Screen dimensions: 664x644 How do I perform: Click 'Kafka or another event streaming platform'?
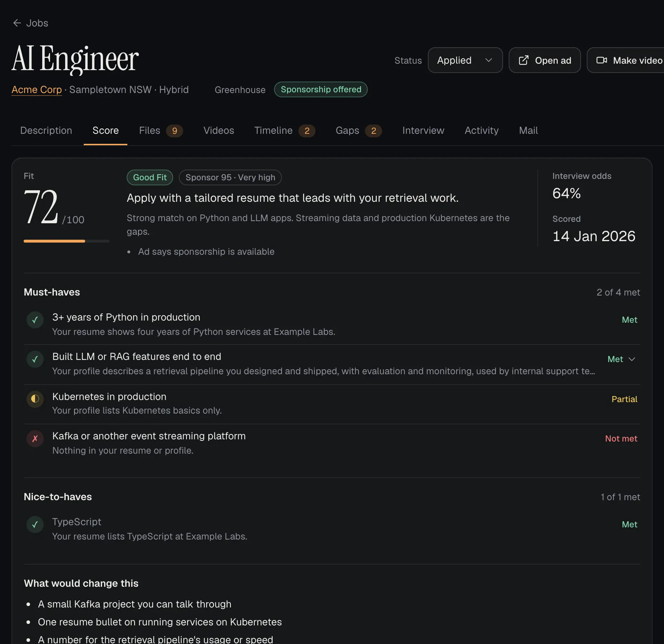coord(149,436)
